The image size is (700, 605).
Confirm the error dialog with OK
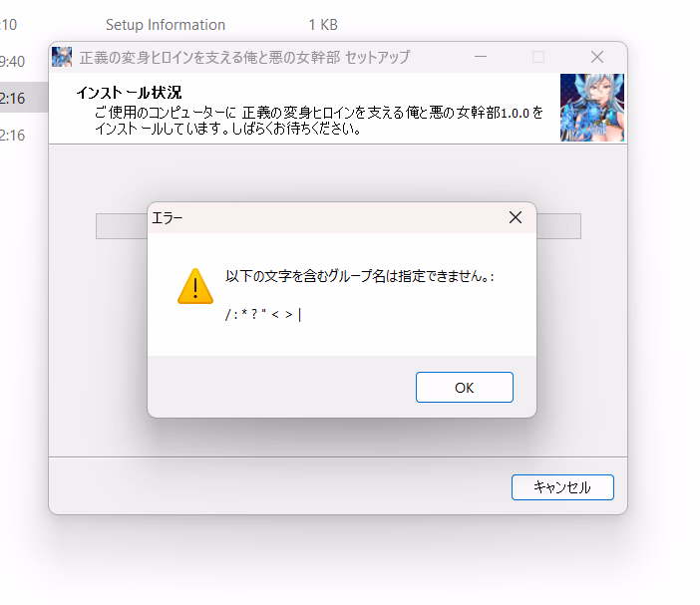465,388
